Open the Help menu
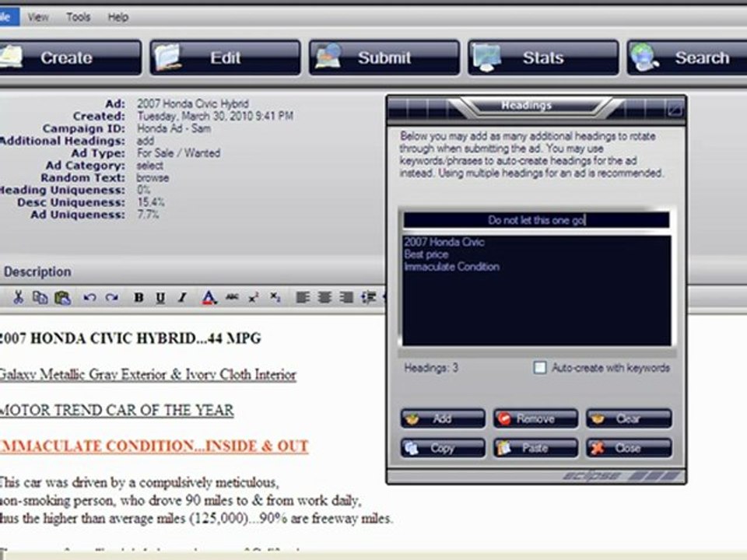The width and height of the screenshot is (747, 560). pos(117,17)
